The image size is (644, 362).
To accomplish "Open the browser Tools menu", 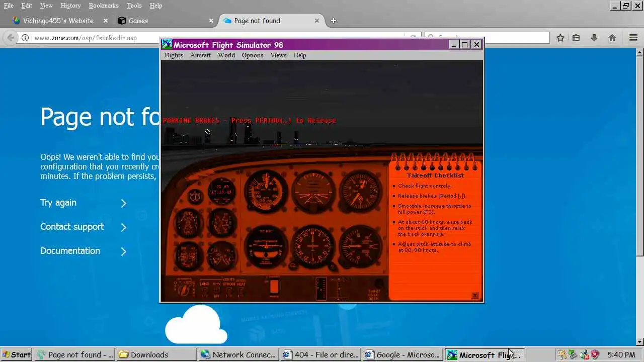I will pyautogui.click(x=134, y=6).
